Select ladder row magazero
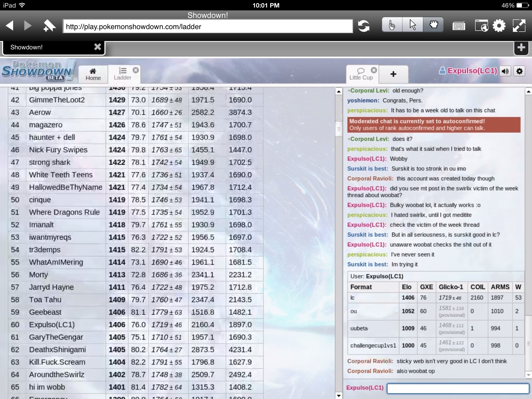This screenshot has height=399, width=532. point(136,125)
